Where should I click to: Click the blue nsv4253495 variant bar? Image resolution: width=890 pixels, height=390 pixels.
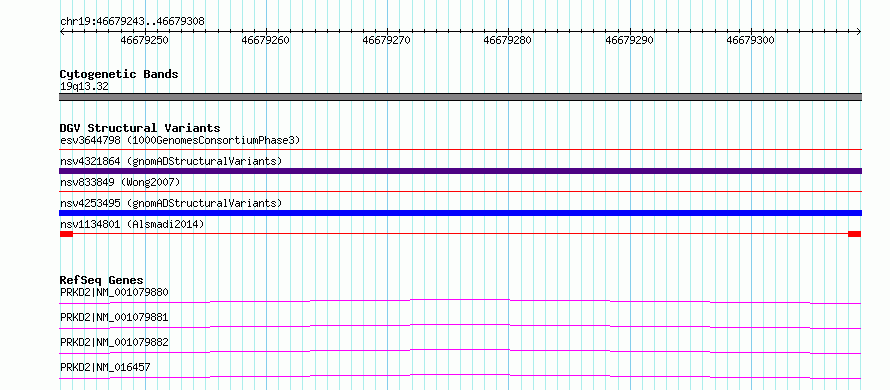point(460,213)
